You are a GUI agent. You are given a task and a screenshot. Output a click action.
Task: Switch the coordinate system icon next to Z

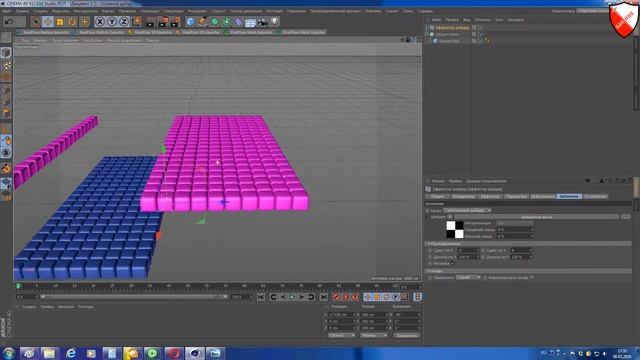pyautogui.click(x=137, y=21)
